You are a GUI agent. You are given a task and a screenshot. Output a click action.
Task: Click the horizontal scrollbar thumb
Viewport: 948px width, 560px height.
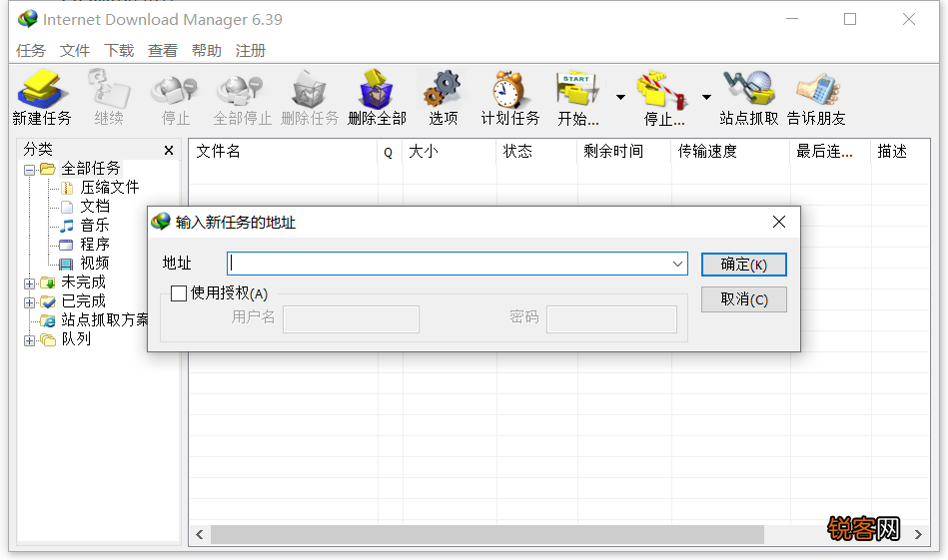(487, 535)
